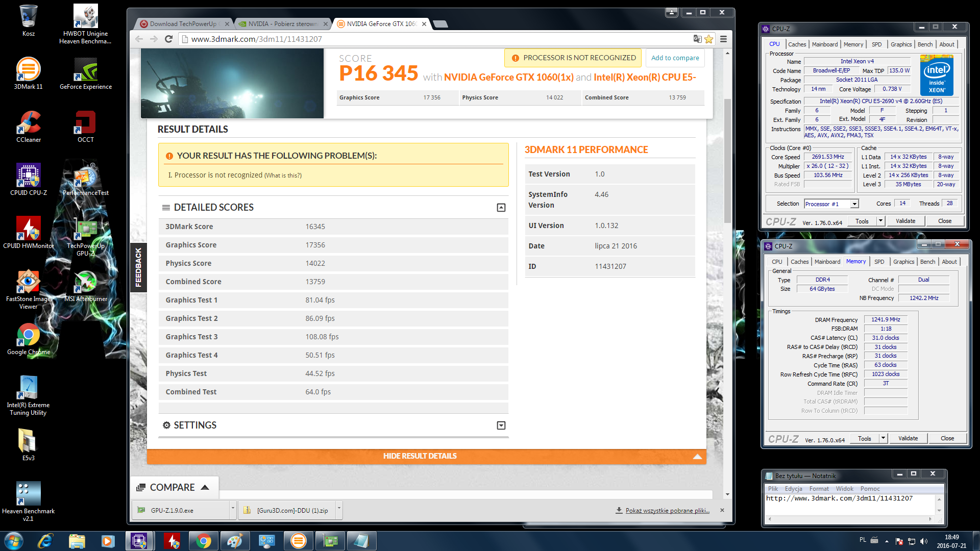
Task: Open Tools dropdown arrow in lower CPU-Z
Action: (x=883, y=438)
